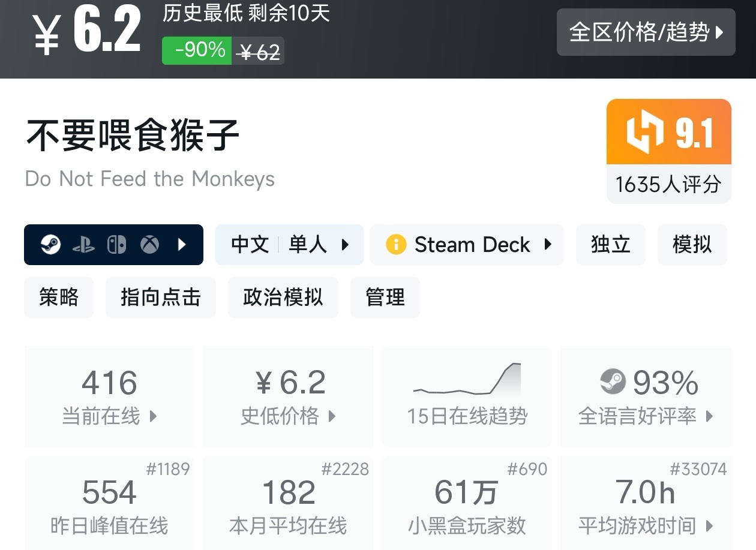Click the PlayStation platform icon
This screenshot has height=550, width=756.
[x=83, y=245]
